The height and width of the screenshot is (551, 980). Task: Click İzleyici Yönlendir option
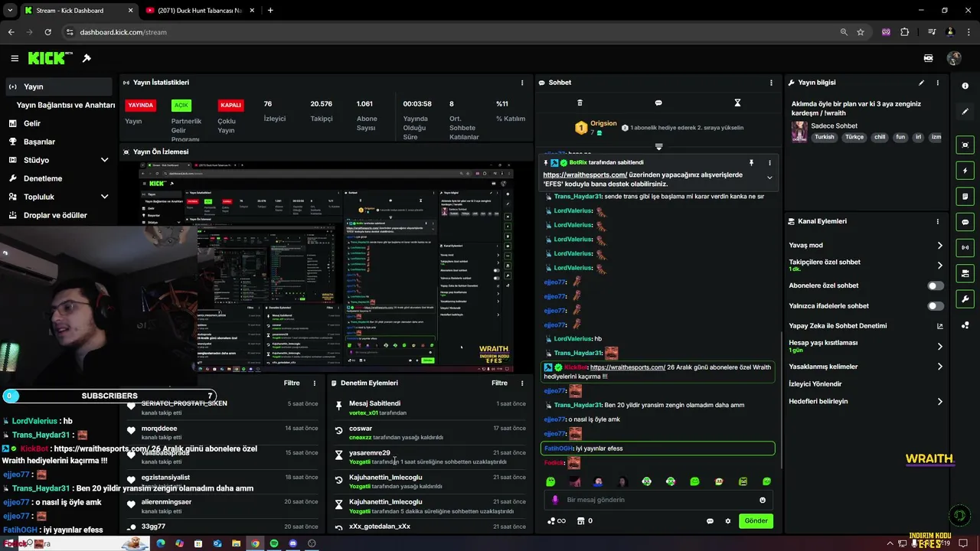[815, 384]
